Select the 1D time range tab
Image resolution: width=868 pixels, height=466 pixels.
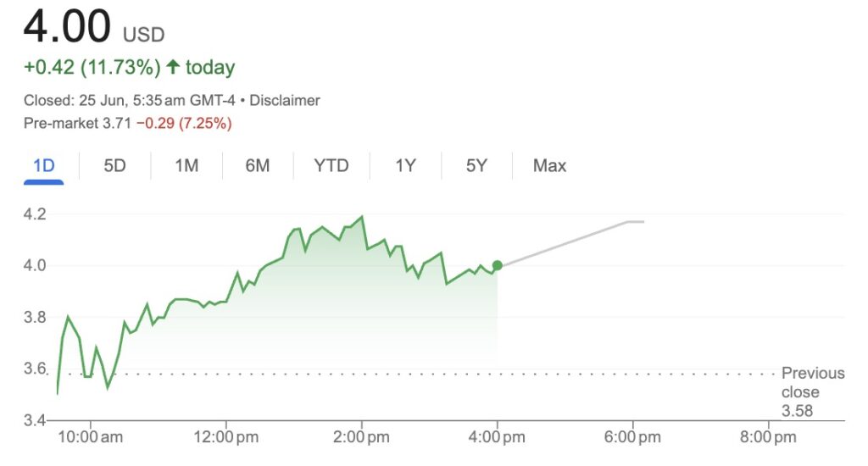pos(43,165)
